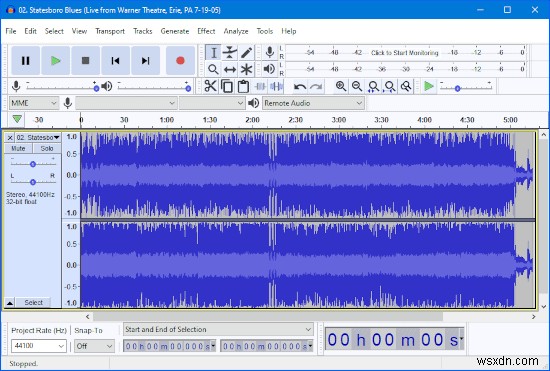The image size is (550, 371).
Task: Open the Edit menu
Action: click(30, 31)
